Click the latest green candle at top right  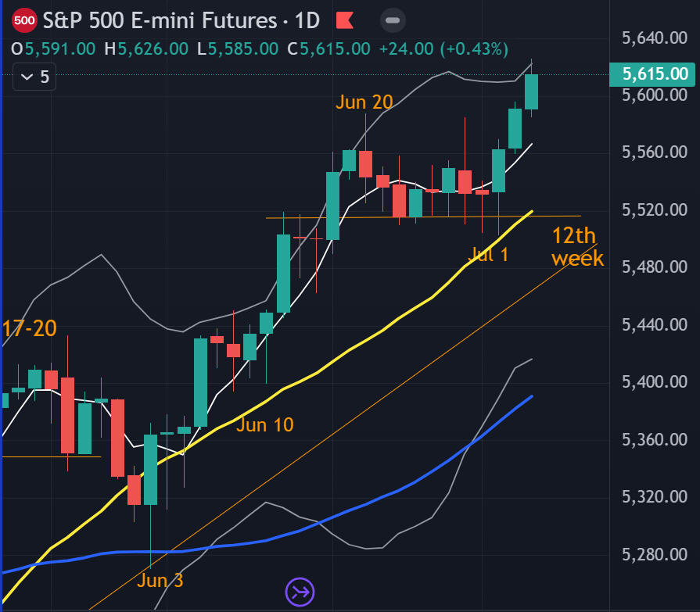[x=531, y=92]
